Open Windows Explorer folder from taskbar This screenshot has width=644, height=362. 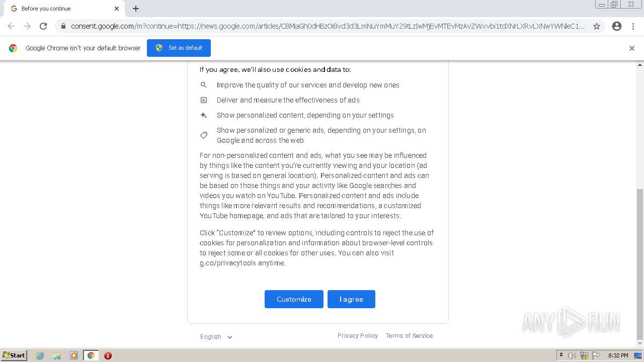pyautogui.click(x=57, y=355)
